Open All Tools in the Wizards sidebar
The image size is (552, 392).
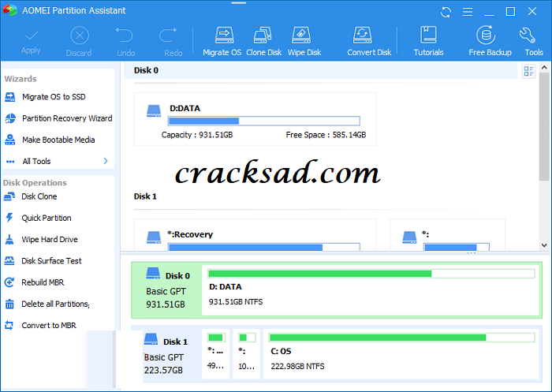point(36,162)
